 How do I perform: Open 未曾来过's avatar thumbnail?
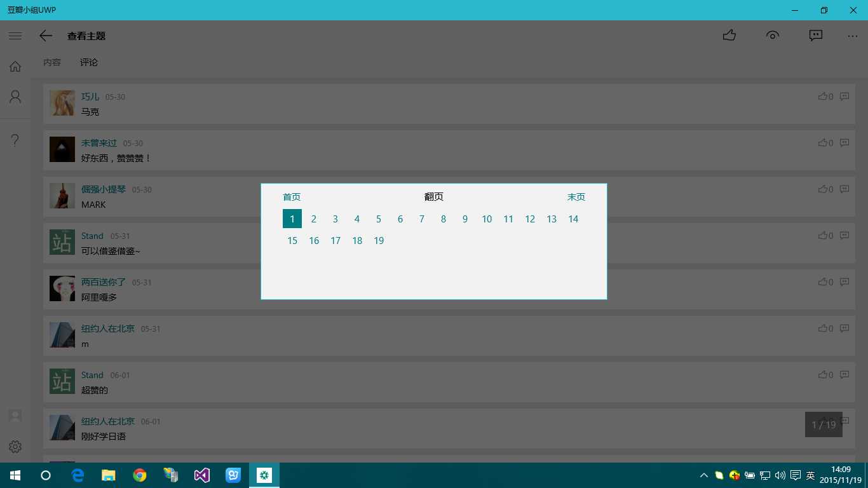point(62,149)
